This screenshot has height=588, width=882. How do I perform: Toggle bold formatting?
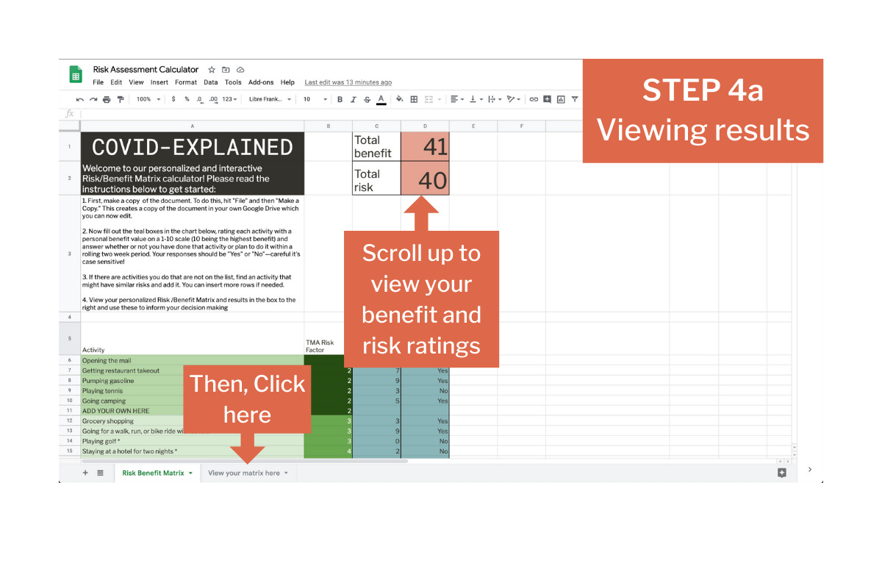click(340, 99)
